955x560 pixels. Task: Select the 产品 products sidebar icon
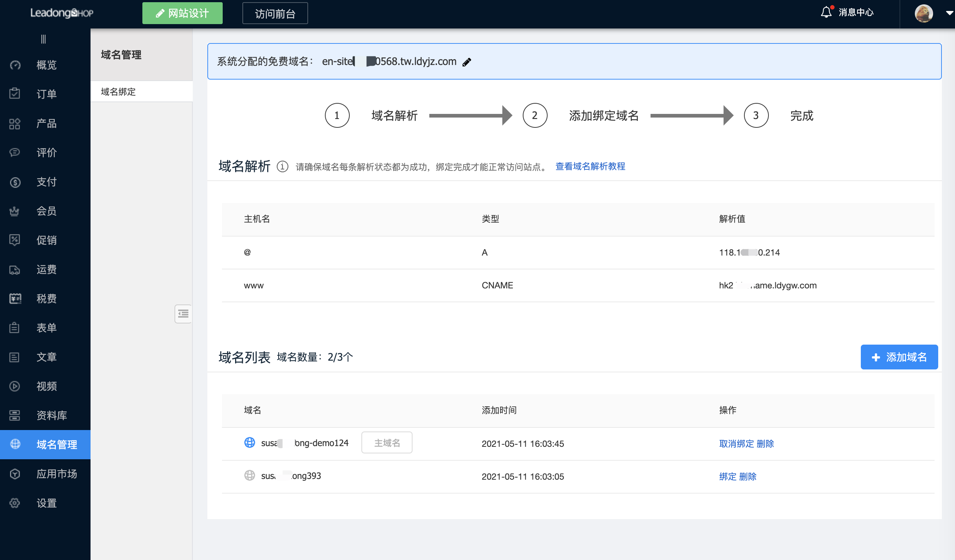coord(14,123)
